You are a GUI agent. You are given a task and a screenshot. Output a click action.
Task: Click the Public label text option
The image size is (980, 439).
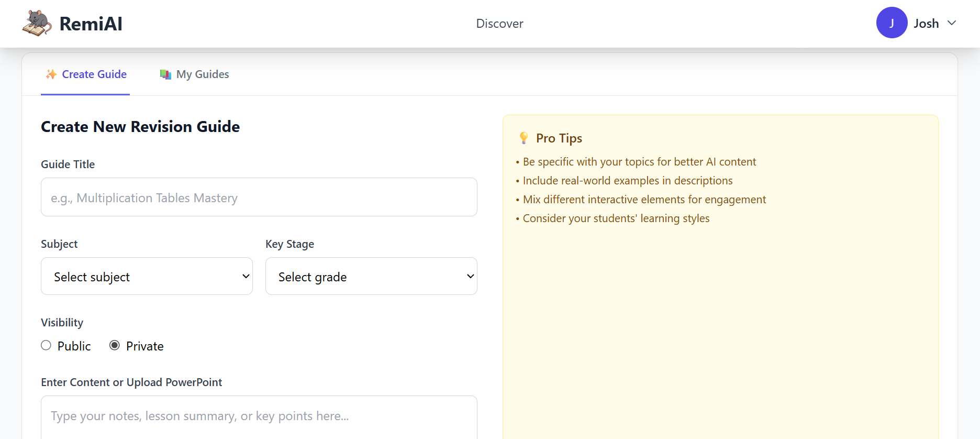(x=74, y=346)
